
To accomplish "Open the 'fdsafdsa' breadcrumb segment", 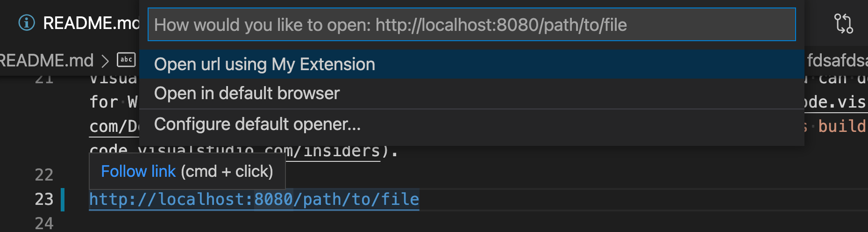I will [837, 60].
